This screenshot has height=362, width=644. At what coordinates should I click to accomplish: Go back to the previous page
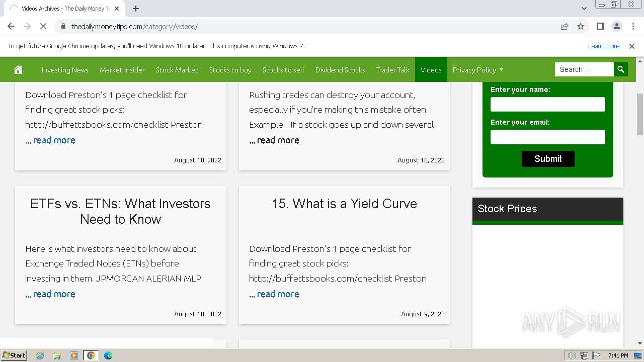[x=11, y=26]
